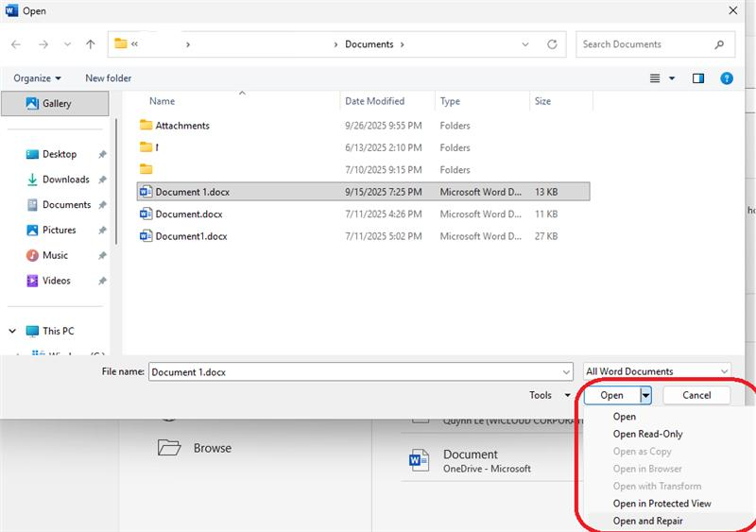The height and width of the screenshot is (532, 756).
Task: Open Documents in the sidebar
Action: click(x=66, y=205)
